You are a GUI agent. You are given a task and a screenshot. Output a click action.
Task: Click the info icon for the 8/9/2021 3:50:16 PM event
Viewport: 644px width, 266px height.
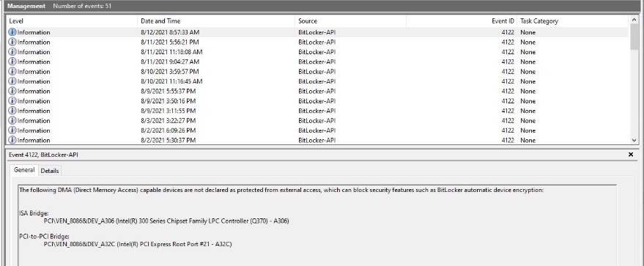click(x=12, y=101)
